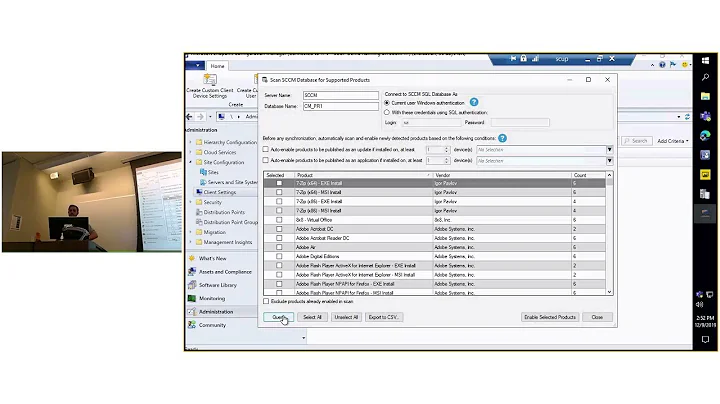
Task: Select the Client Settings tree node
Action: pyautogui.click(x=219, y=192)
